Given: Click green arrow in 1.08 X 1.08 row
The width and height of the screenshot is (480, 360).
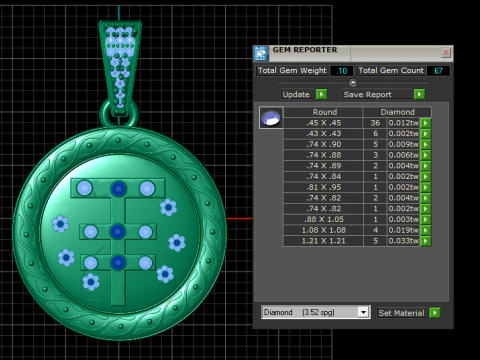Looking at the screenshot, I should point(425,230).
